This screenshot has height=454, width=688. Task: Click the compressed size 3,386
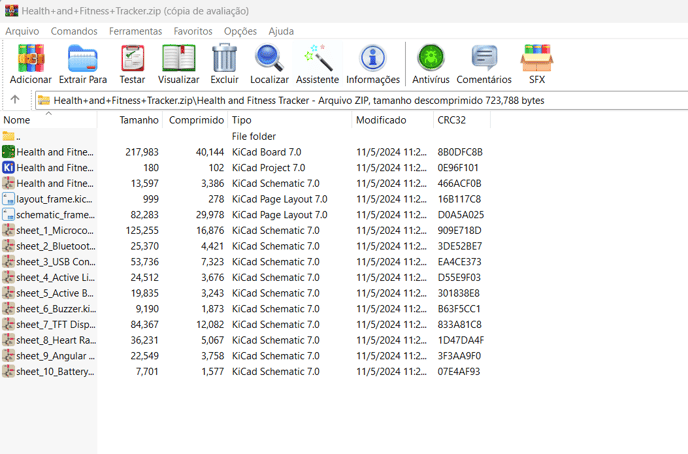pos(212,183)
